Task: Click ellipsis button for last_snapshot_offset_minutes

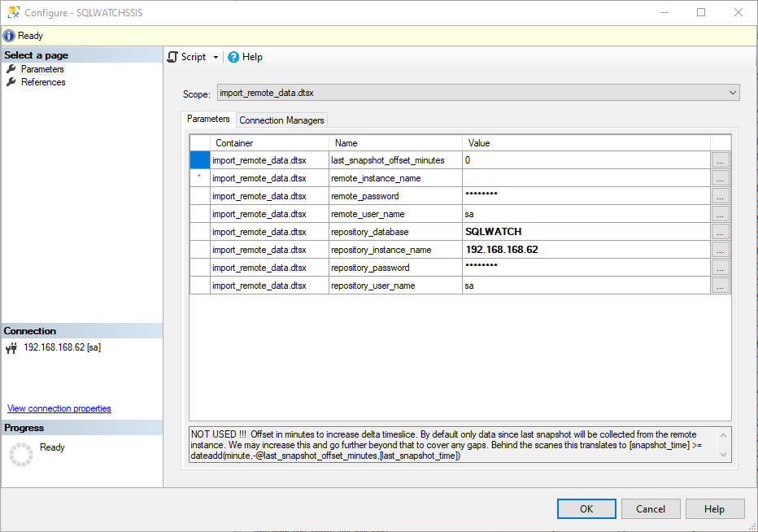Action: [x=720, y=160]
